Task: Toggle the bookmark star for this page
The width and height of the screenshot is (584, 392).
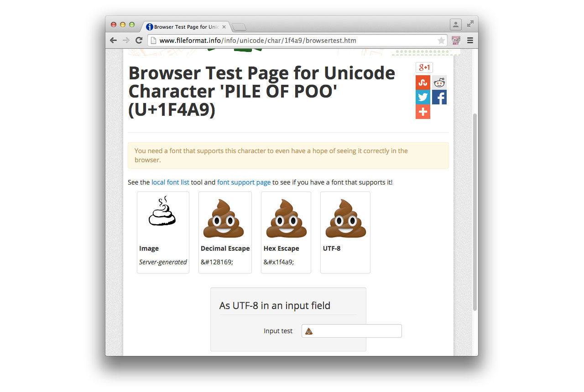Action: coord(441,40)
